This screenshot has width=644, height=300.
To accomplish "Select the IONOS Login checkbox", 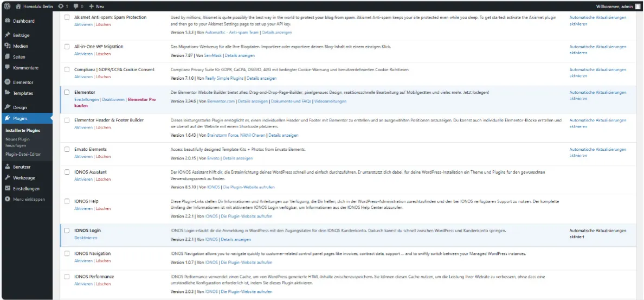I will click(67, 231).
